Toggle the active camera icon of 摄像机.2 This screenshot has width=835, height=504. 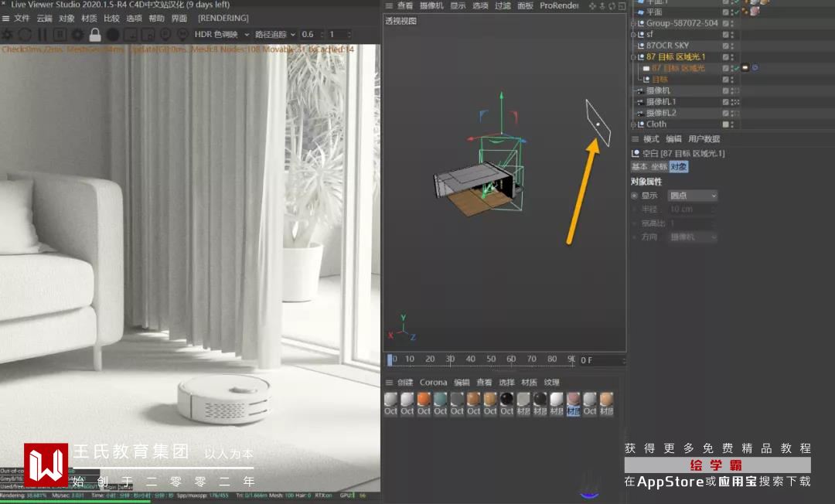coord(736,113)
